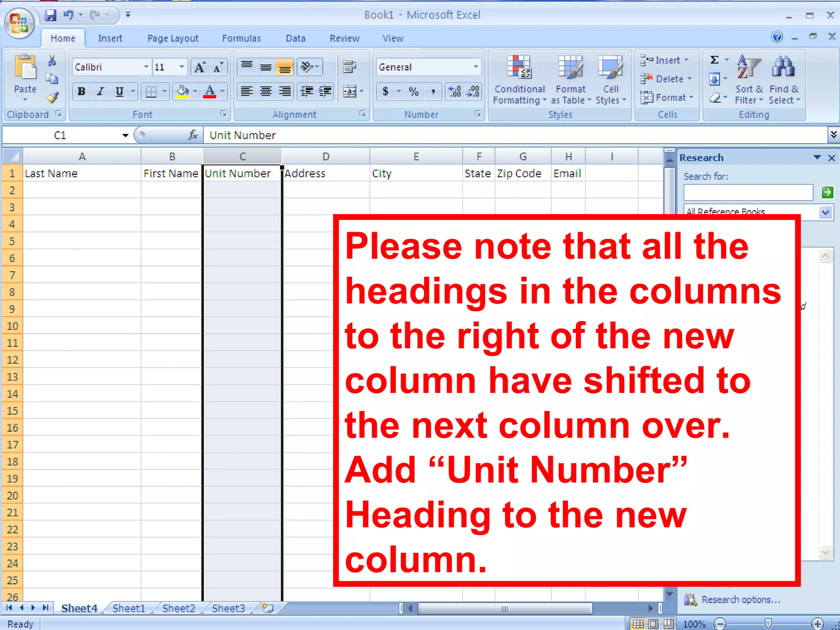Copy selection with the copy icon
Image resolution: width=840 pixels, height=630 pixels.
pyautogui.click(x=52, y=78)
